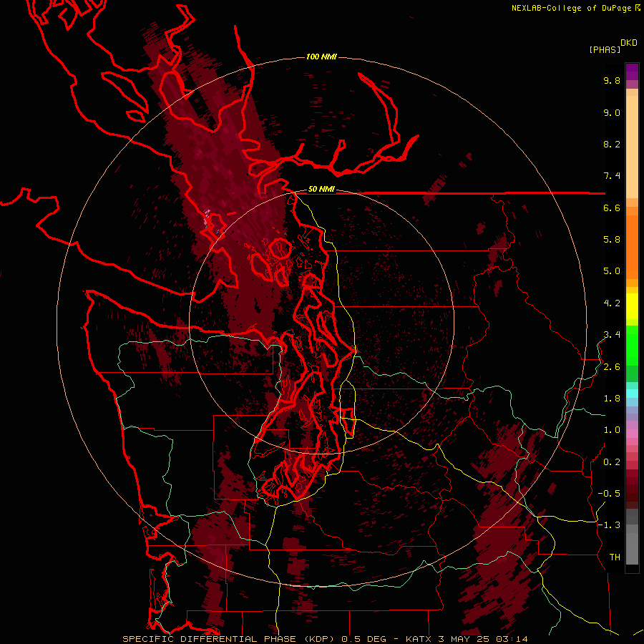
Task: Click the 1.8 scale value
Action: coord(612,399)
